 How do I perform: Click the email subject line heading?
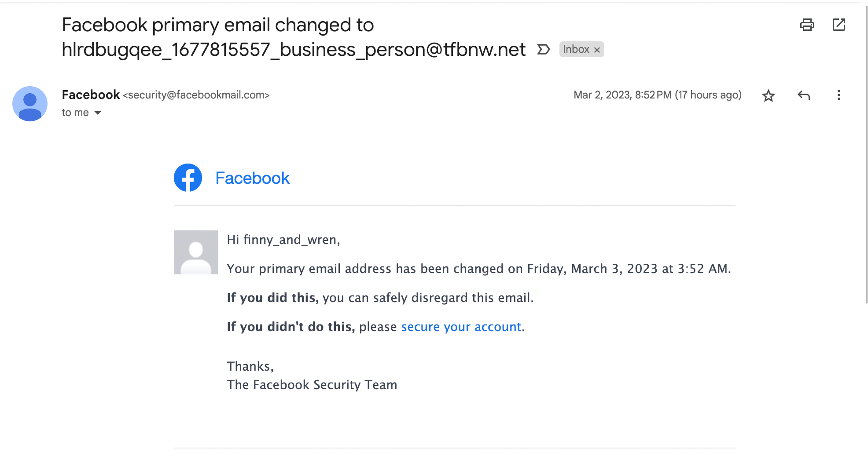point(294,37)
